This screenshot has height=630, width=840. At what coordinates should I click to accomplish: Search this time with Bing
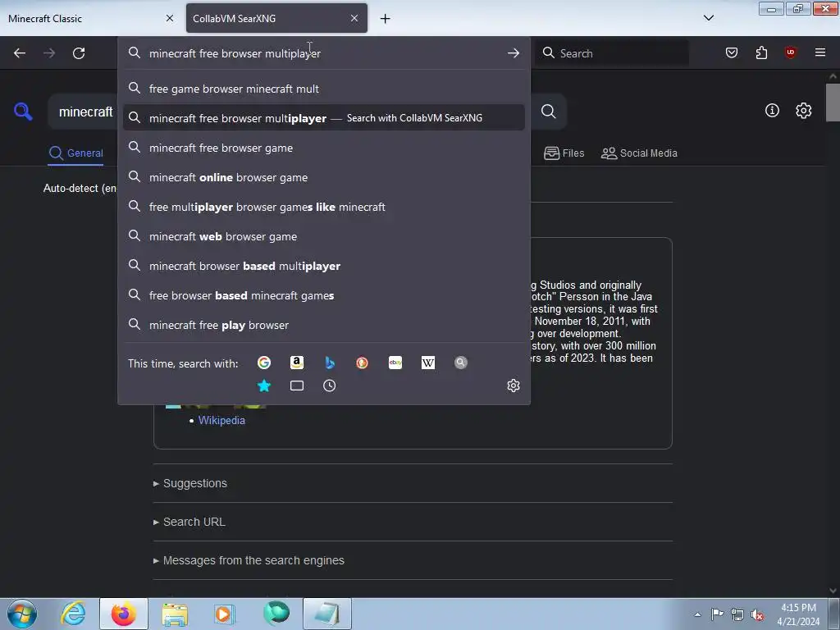point(330,363)
